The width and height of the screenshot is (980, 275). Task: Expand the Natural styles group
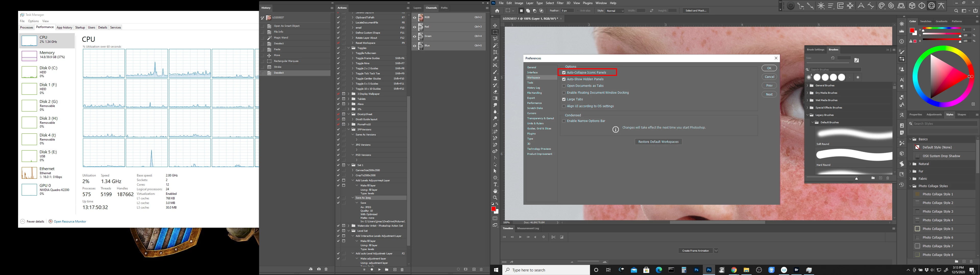[910, 164]
